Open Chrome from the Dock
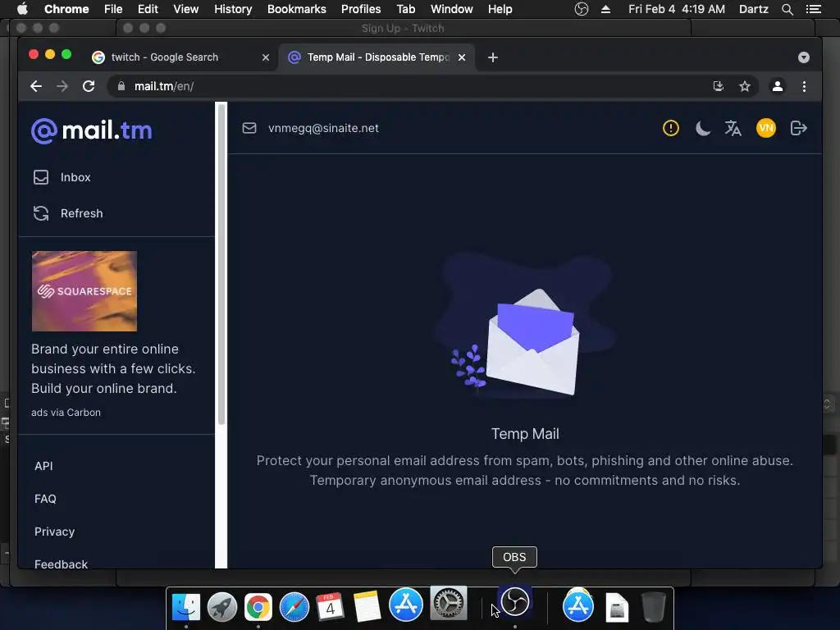This screenshot has width=840, height=630. pyautogui.click(x=258, y=607)
